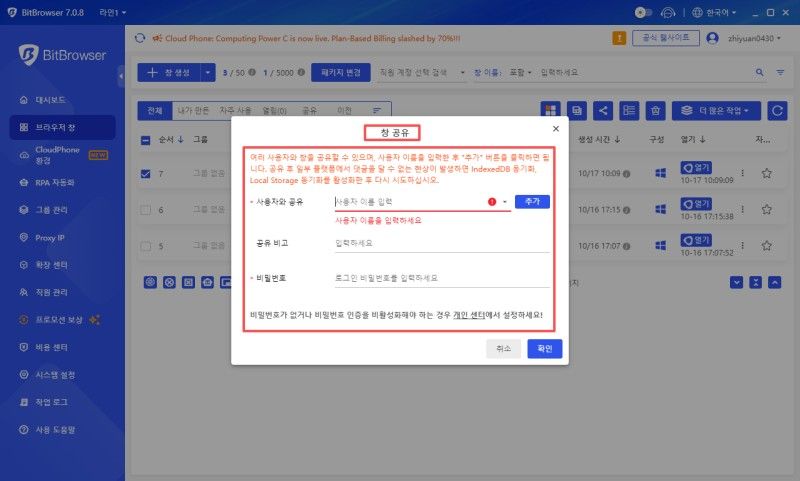Toggle the select-all header checkbox
The height and width of the screenshot is (481, 800).
(x=145, y=140)
